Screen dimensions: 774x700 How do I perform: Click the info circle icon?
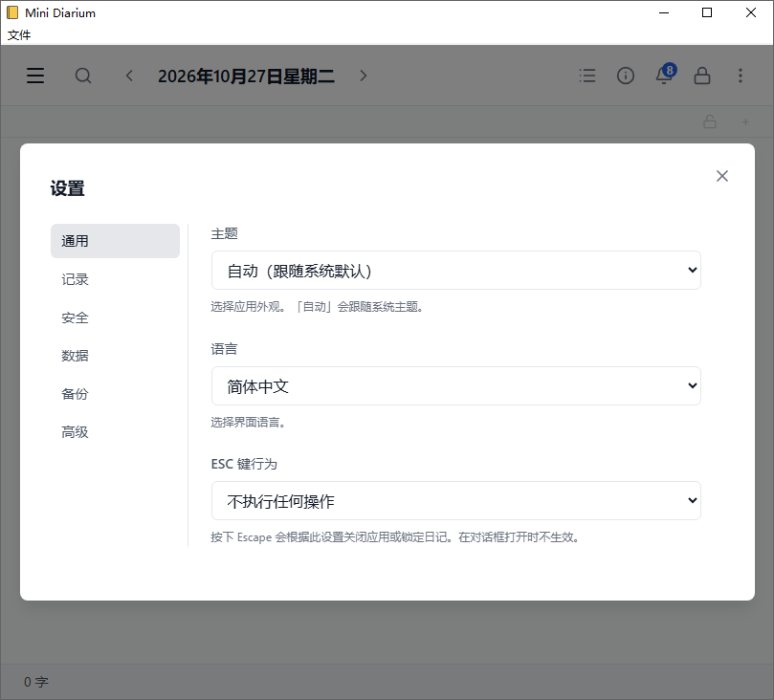tap(626, 76)
